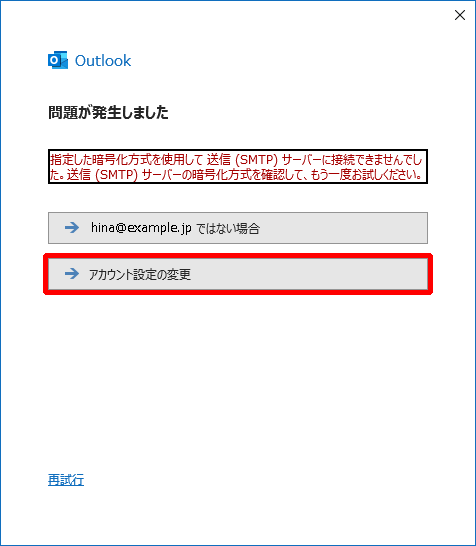Click the error line ending もう一度お試しください
The width and height of the screenshot is (476, 546).
point(236,174)
